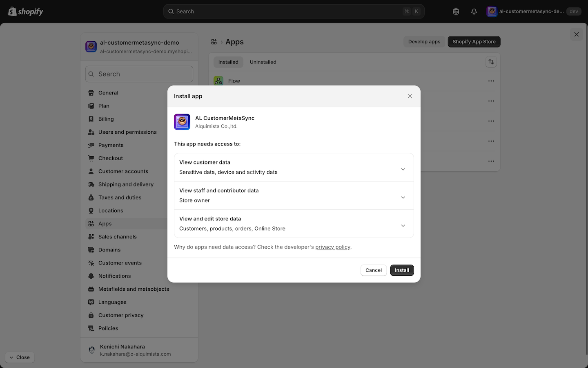This screenshot has height=368, width=588.
Task: Click the Notifications bell icon in the sidebar
Action: (x=91, y=276)
